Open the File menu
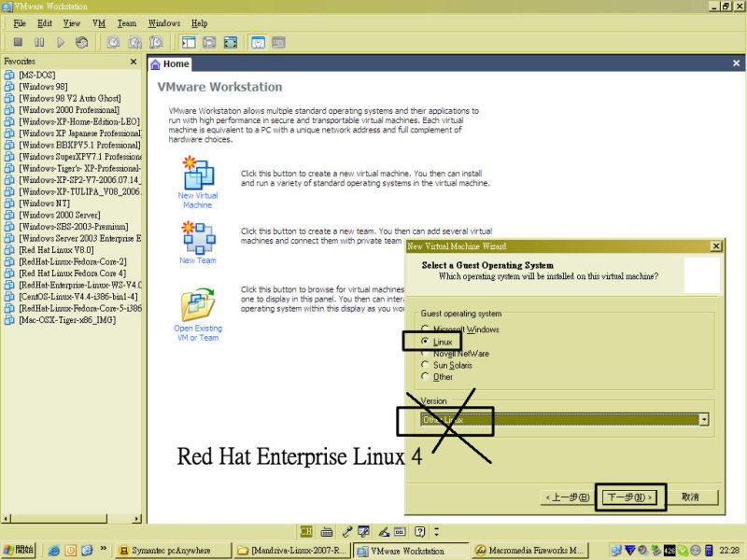Viewport: 747px width, 560px height. [20, 23]
